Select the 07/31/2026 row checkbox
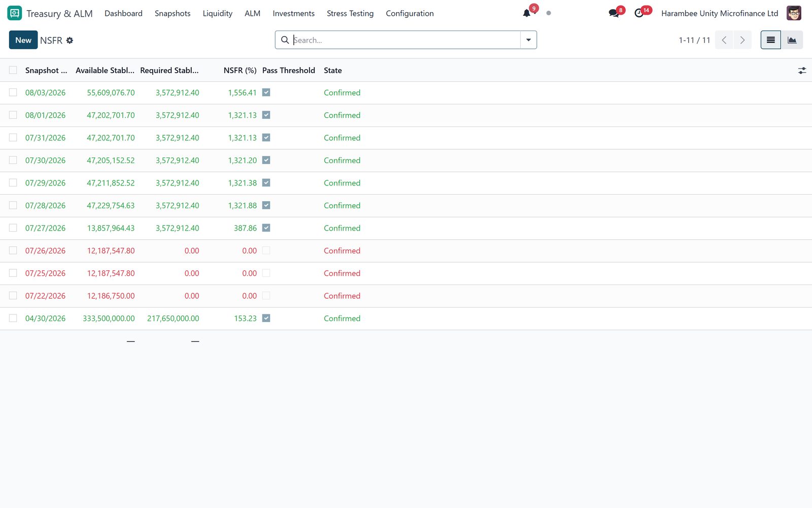 (13, 138)
